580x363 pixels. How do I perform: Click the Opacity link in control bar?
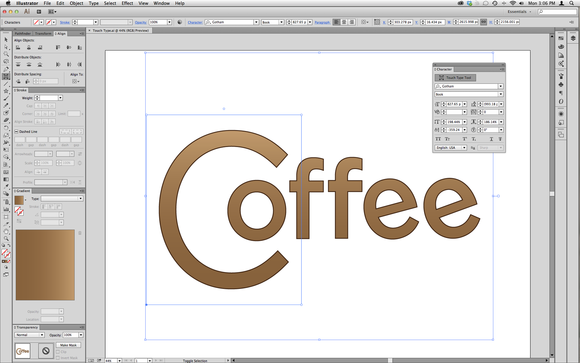pos(140,22)
